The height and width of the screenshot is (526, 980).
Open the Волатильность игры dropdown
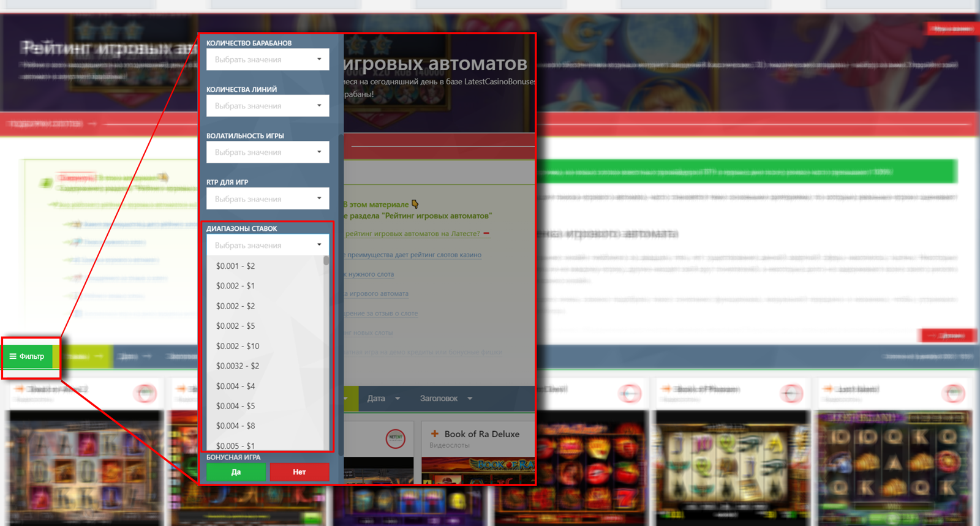[x=268, y=152]
